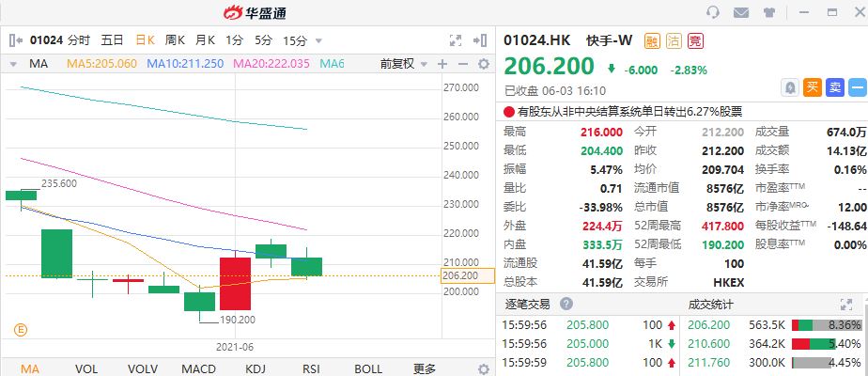Open the customer service headset icon
868x376 pixels.
point(713,12)
